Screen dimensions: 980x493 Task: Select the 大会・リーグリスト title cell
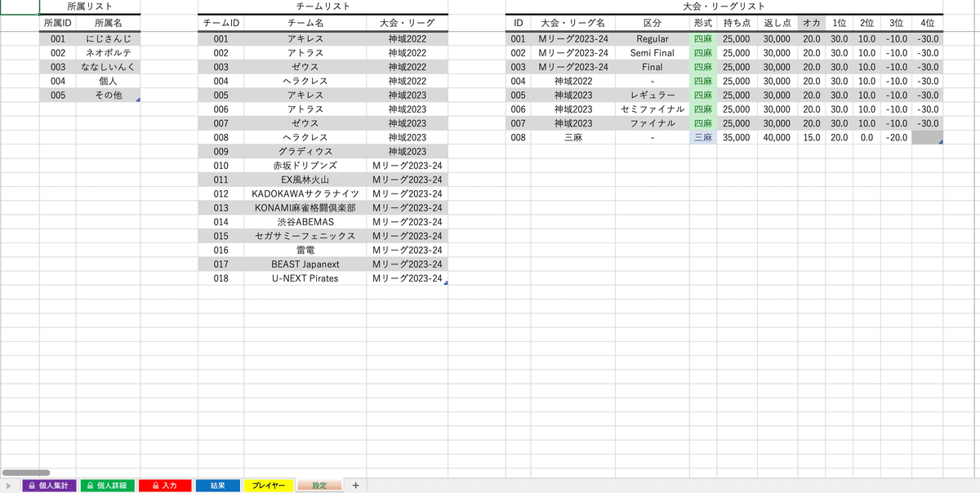point(724,7)
